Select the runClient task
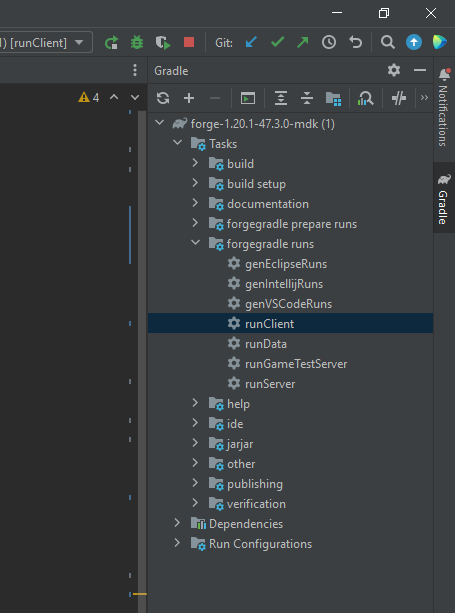 (290, 323)
